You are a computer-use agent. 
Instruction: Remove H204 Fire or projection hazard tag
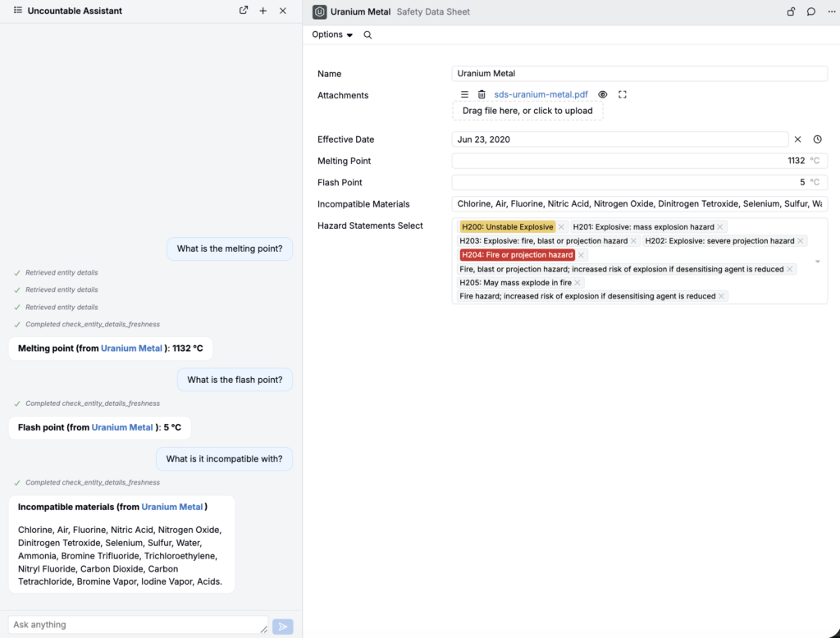pyautogui.click(x=581, y=255)
